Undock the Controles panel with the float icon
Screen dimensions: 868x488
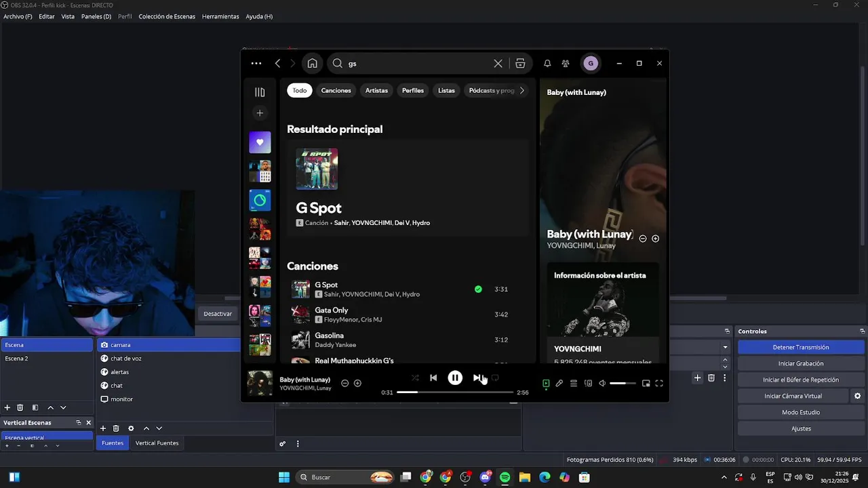[863, 331]
